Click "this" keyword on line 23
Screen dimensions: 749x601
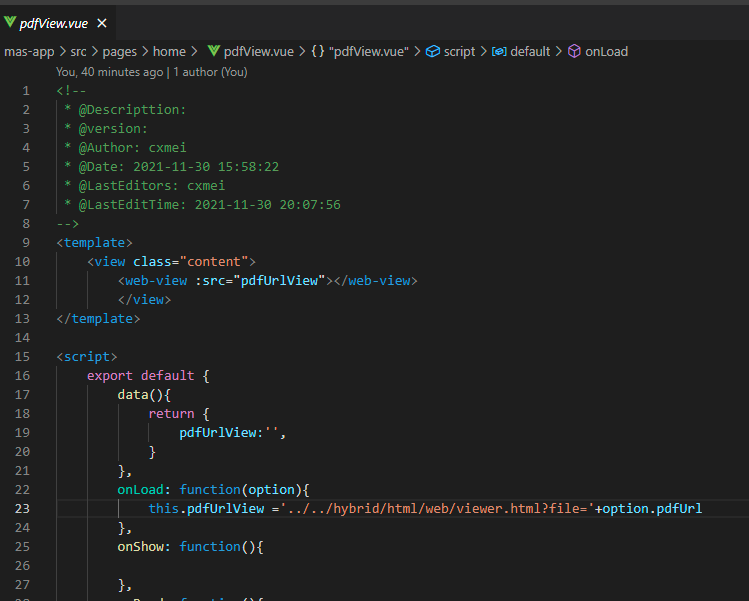[x=163, y=509]
